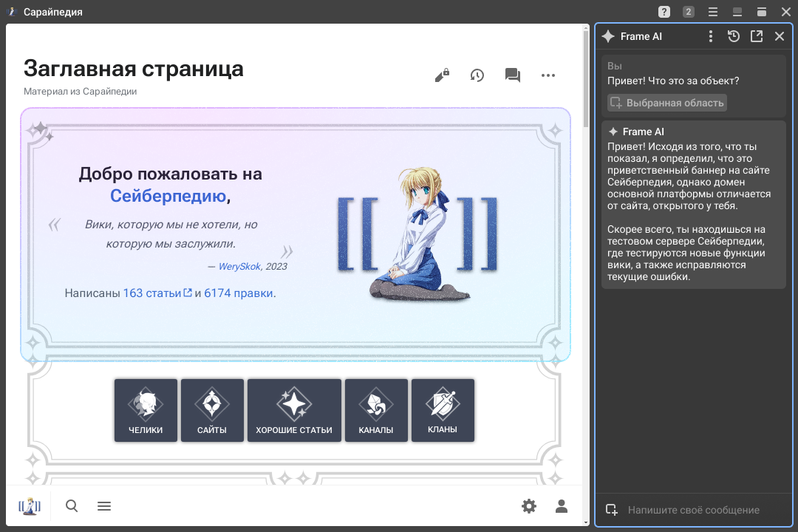The image size is (798, 532).
Task: Open the page discussion icon
Action: click(x=513, y=75)
